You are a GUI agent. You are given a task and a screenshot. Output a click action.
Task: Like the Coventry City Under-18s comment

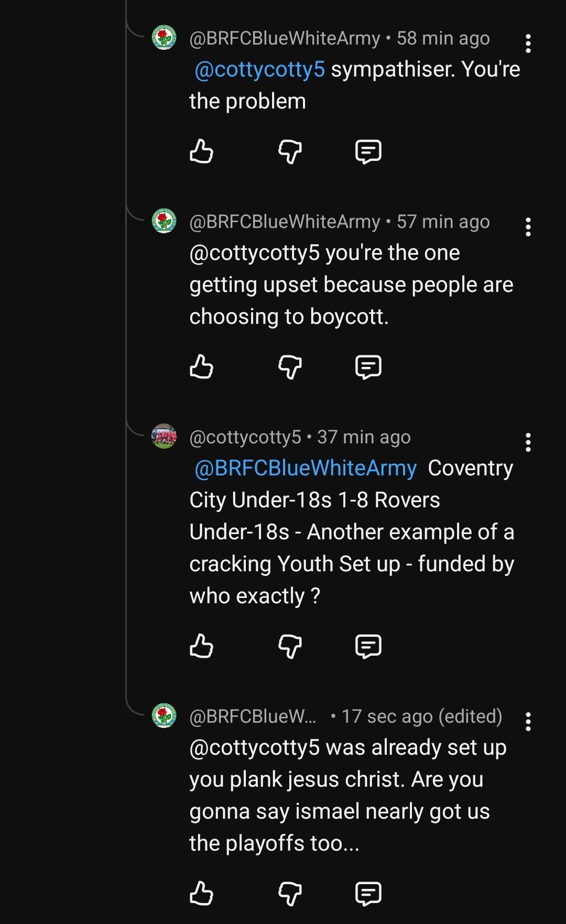click(201, 646)
